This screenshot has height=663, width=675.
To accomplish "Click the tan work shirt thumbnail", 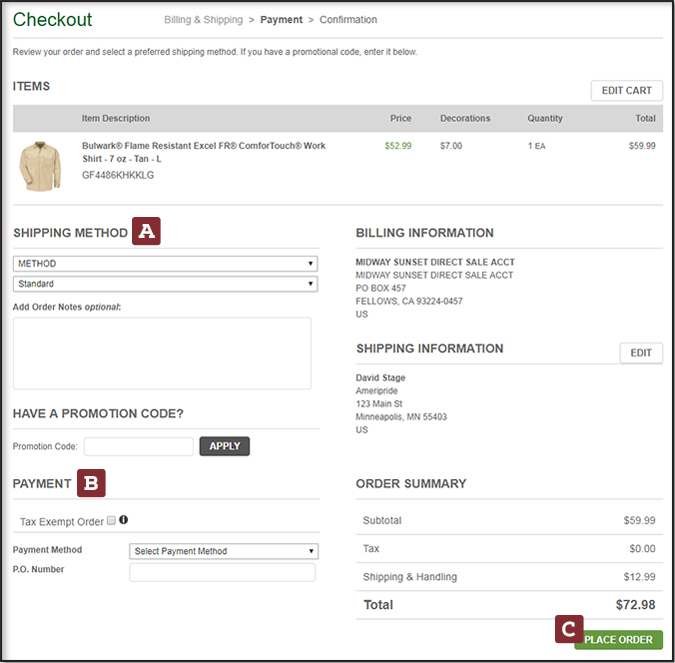I will pos(40,165).
